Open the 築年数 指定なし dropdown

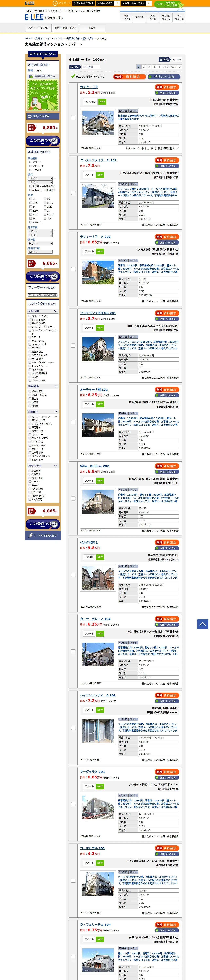click(x=40, y=244)
